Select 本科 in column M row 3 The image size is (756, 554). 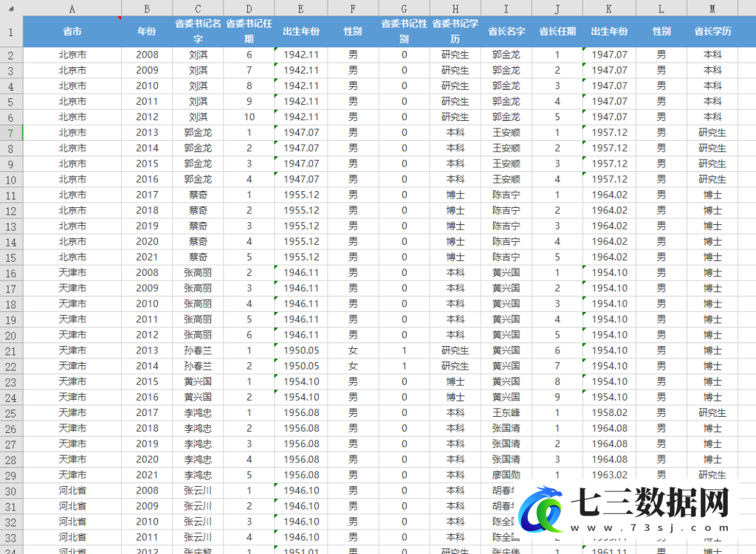pos(712,70)
